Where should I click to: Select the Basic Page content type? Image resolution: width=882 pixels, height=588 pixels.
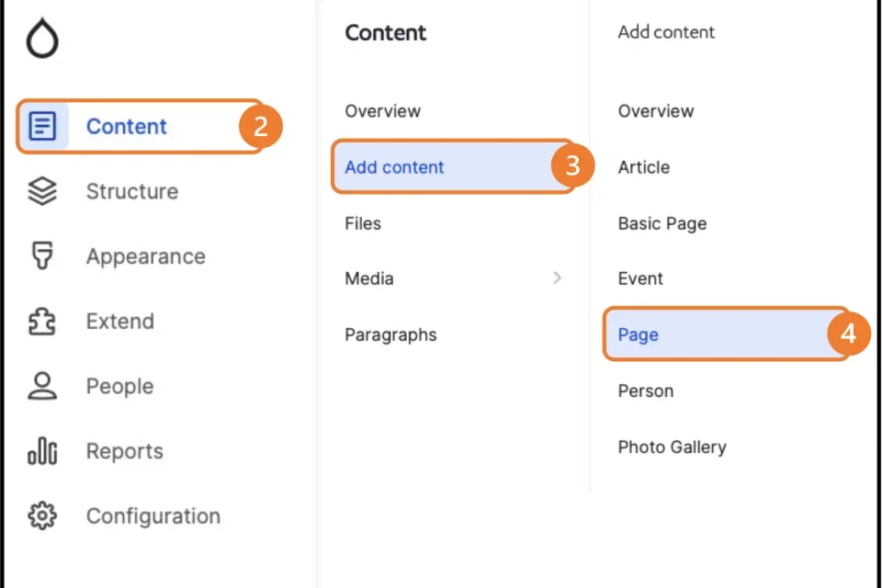tap(661, 223)
